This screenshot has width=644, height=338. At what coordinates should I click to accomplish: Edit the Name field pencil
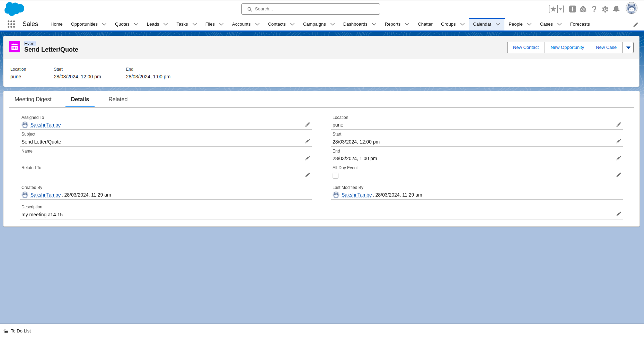[308, 158]
